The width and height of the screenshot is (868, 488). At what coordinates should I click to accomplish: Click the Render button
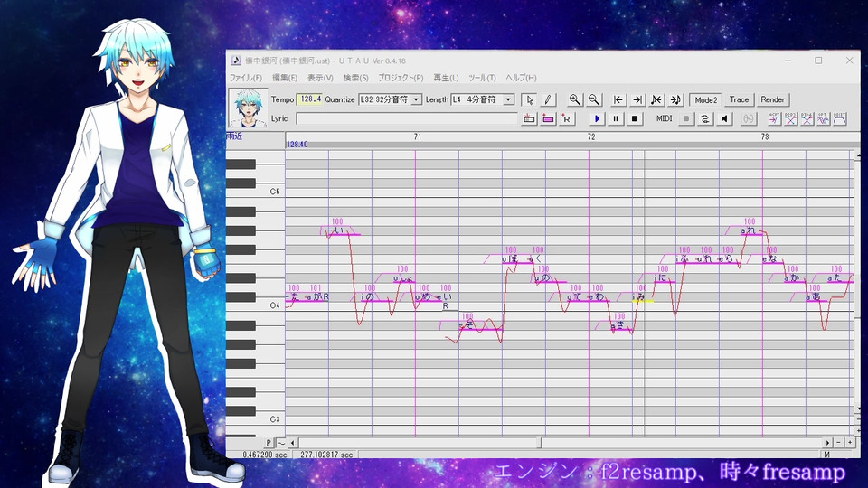[x=773, y=99]
